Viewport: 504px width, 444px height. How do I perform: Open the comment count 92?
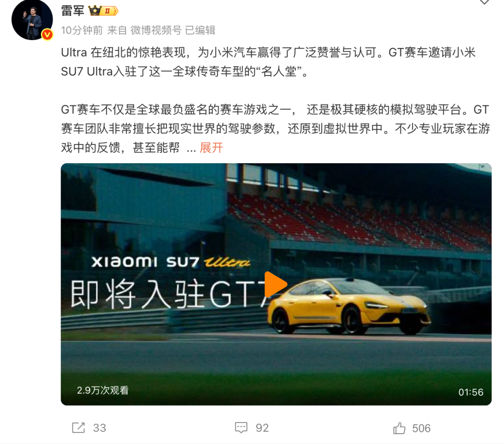(262, 428)
